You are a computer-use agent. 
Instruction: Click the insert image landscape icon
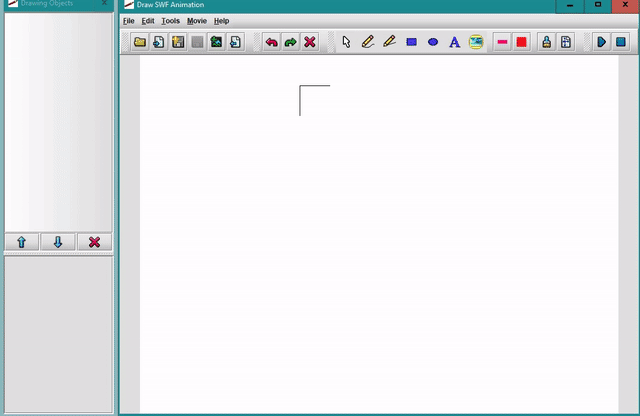click(216, 42)
